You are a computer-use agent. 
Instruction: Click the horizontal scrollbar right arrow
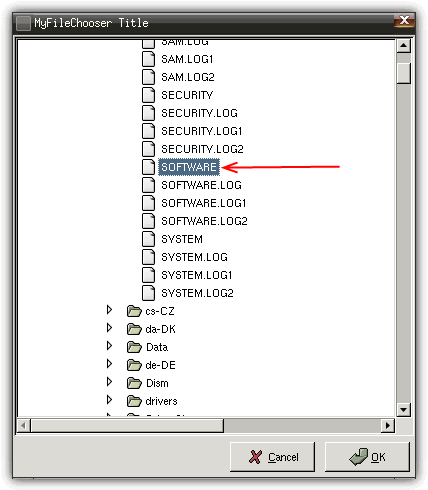[388, 426]
